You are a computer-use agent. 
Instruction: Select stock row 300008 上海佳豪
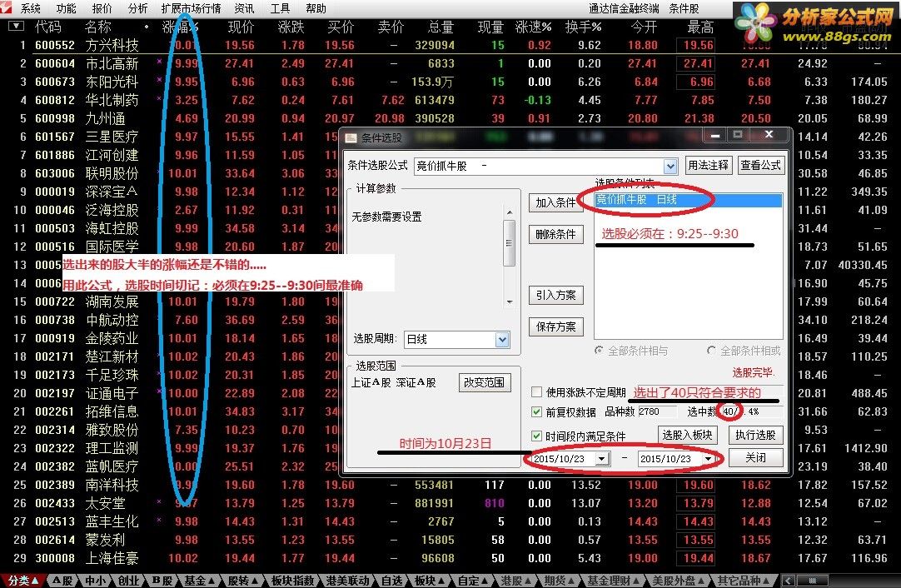coord(450,558)
